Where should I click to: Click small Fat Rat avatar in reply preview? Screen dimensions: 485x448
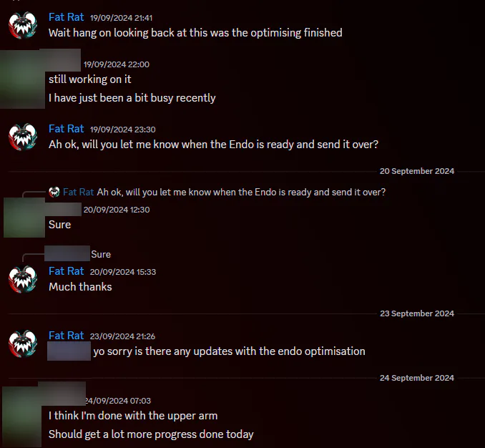[54, 192]
